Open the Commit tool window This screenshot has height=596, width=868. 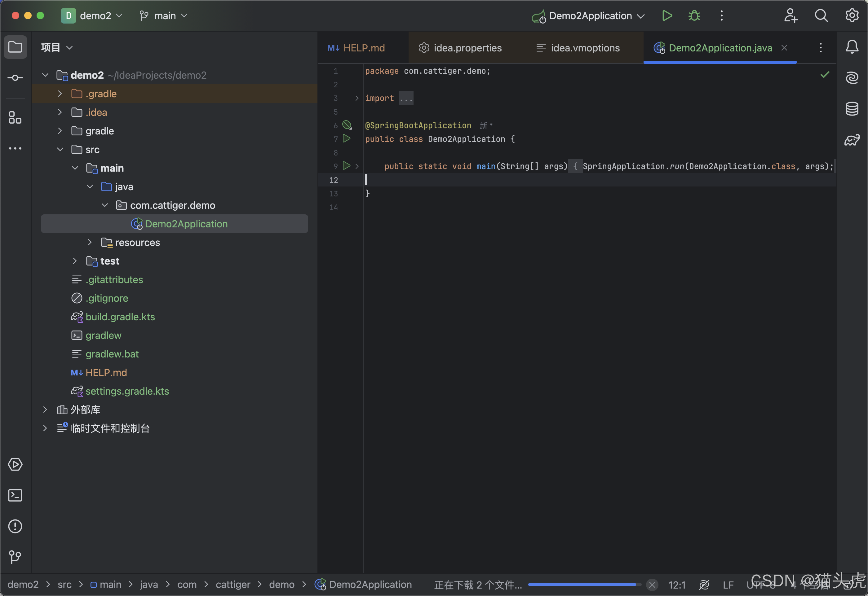[15, 78]
